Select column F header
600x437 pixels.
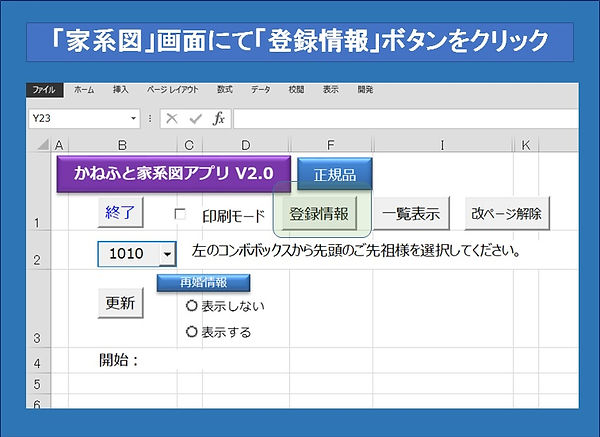click(331, 145)
